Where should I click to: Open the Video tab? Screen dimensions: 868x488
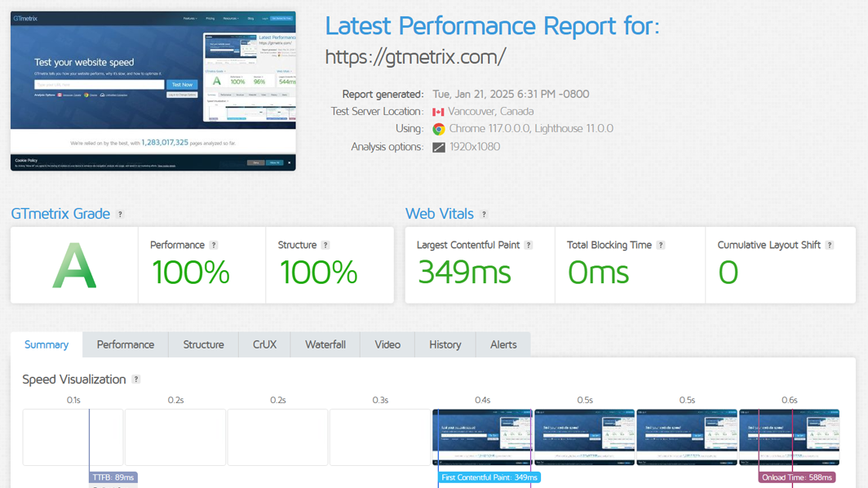pyautogui.click(x=387, y=344)
